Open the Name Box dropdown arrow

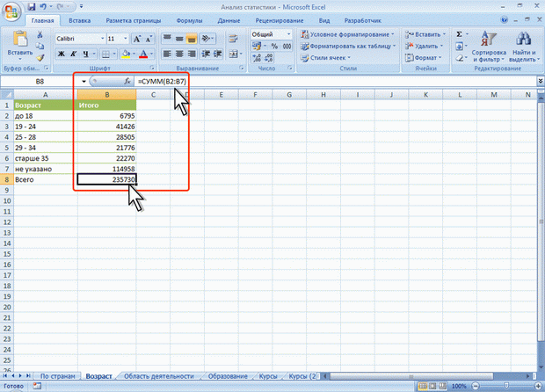click(84, 82)
